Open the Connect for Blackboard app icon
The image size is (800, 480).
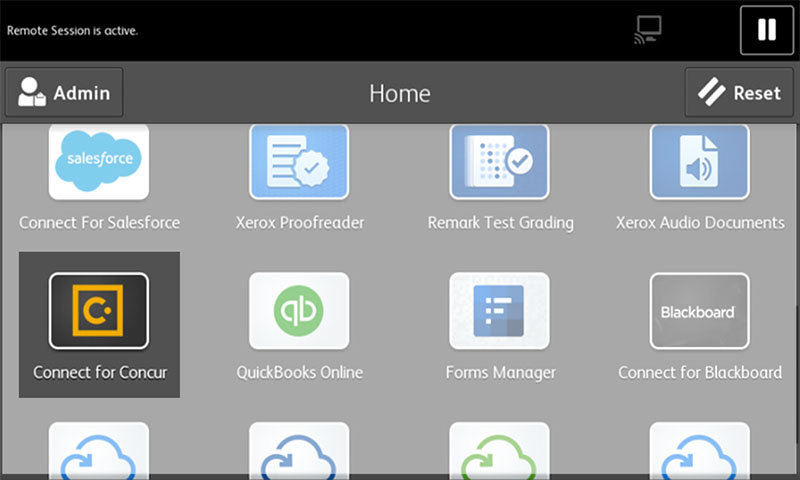[x=699, y=311]
